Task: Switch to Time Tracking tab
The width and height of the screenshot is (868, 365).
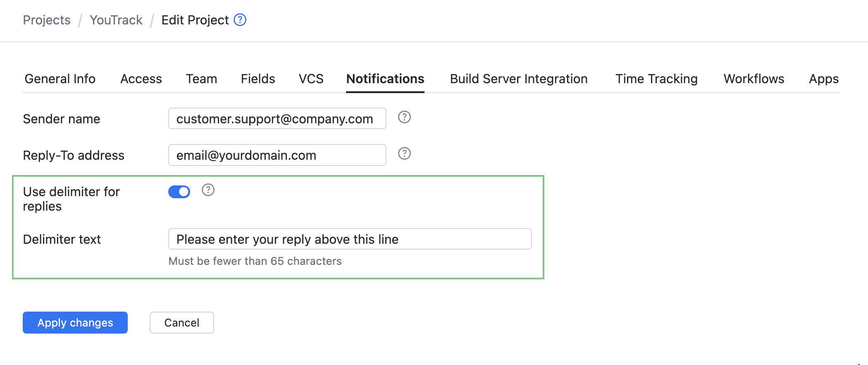Action: pos(656,79)
